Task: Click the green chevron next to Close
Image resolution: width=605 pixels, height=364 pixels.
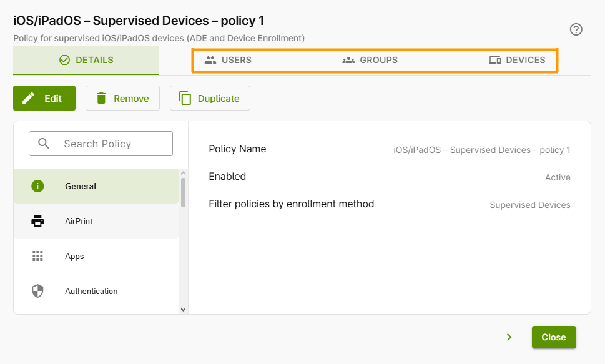Action: [509, 337]
